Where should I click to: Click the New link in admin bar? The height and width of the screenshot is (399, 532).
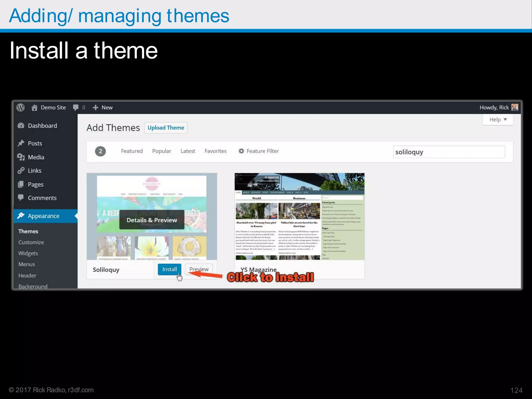click(x=107, y=108)
